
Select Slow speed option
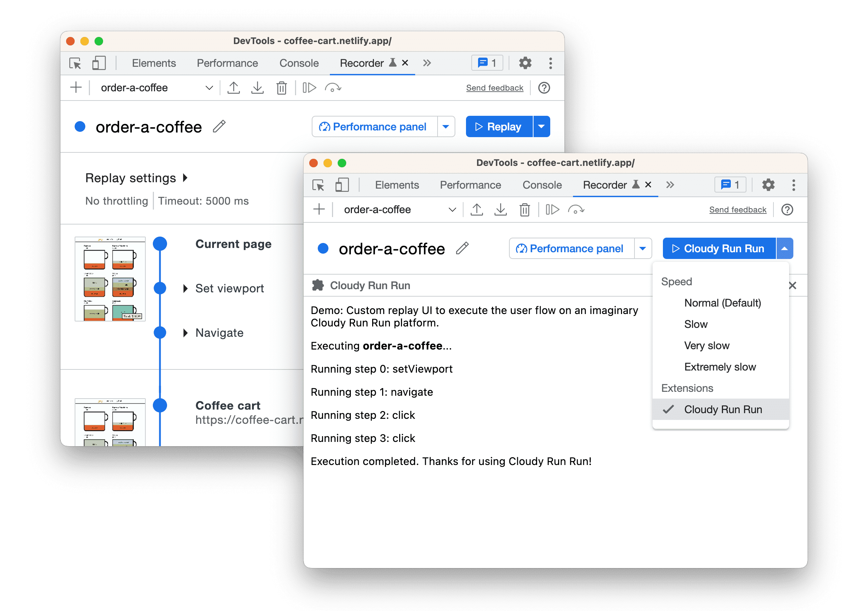pos(695,323)
